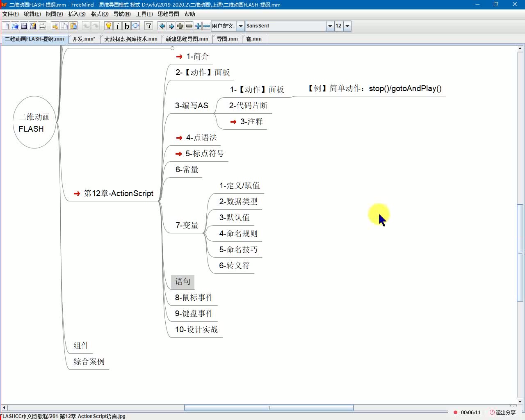This screenshot has width=525, height=420.
Task: Select the 1-【动作】面板 child node
Action: coord(257,89)
